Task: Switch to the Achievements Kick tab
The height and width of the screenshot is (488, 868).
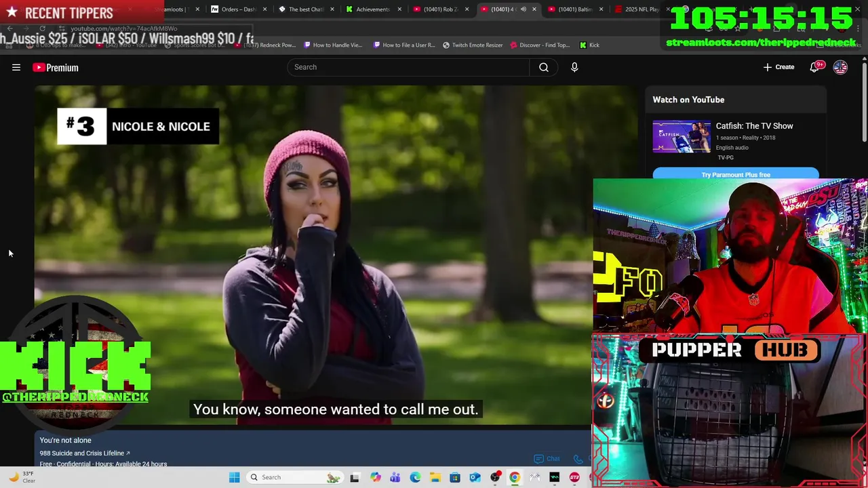Action: coord(373,9)
